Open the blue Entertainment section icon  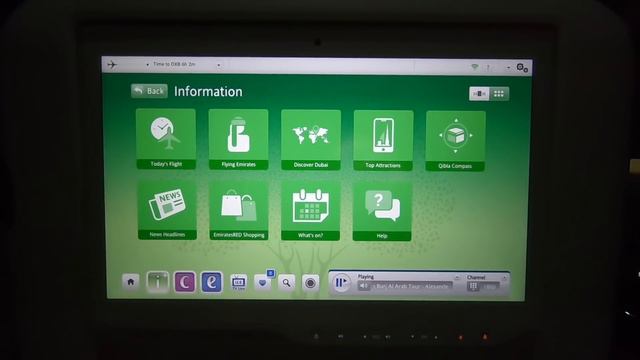coord(212,282)
